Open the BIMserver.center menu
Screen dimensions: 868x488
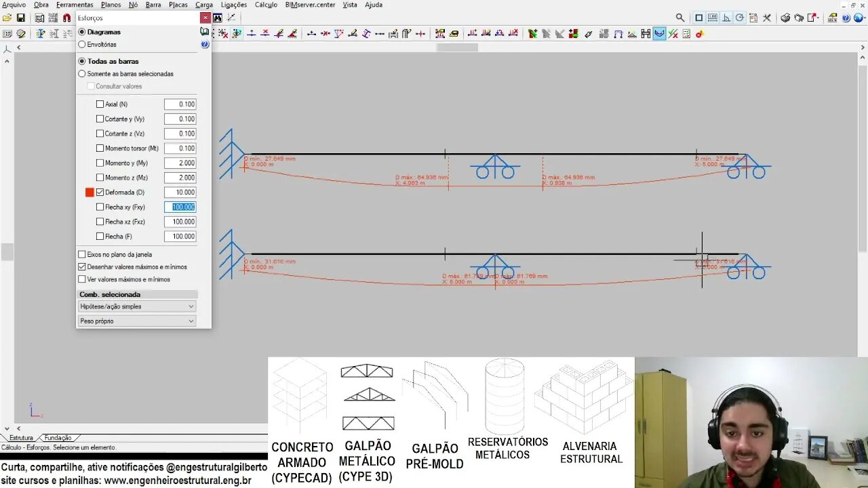pyautogui.click(x=310, y=5)
